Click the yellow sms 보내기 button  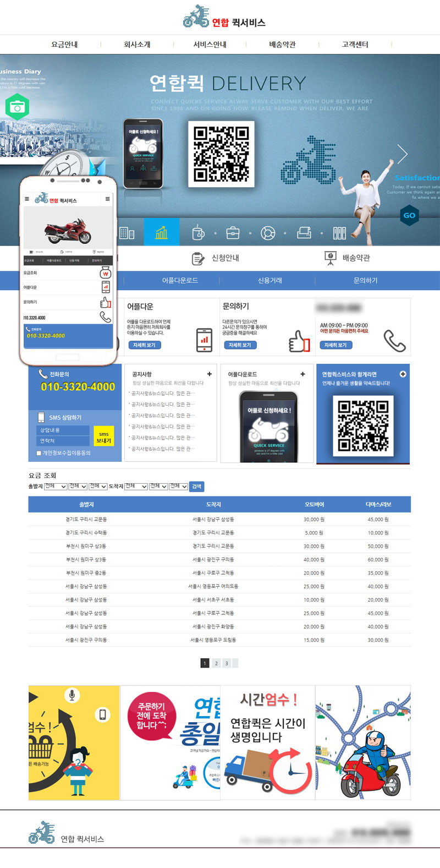click(x=103, y=437)
